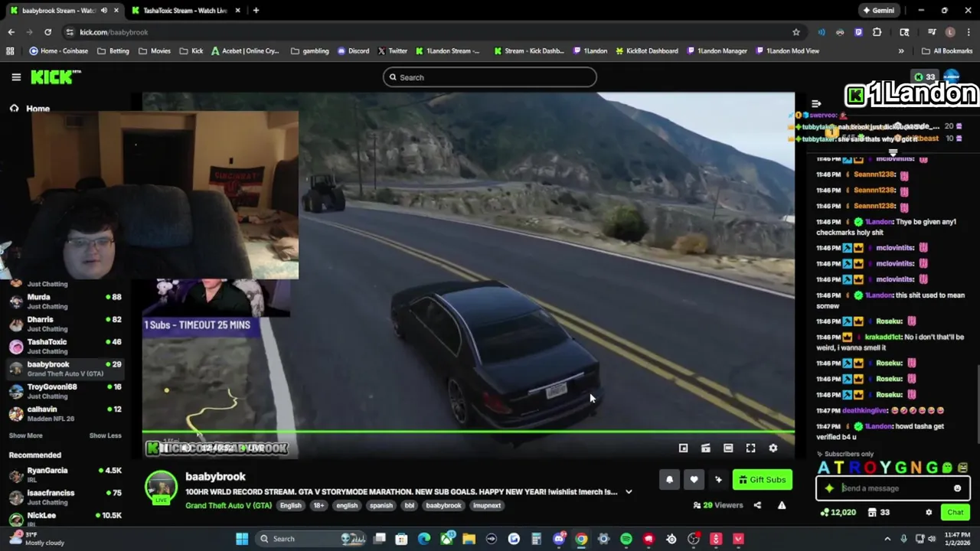This screenshot has width=980, height=551.
Task: Open recommended RyanGarcia channel
Action: coord(65,475)
